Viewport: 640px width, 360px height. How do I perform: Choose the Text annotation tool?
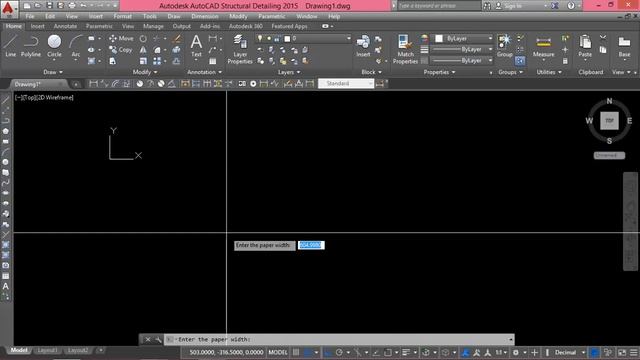pyautogui.click(x=196, y=46)
